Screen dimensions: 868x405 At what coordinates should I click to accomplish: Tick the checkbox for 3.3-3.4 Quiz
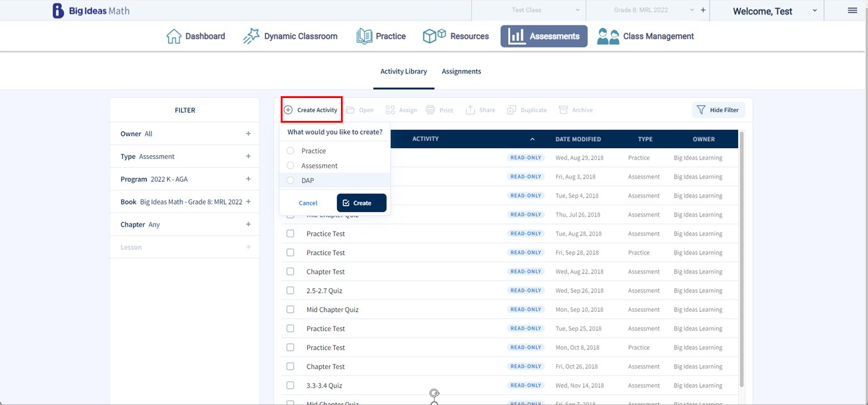(x=290, y=385)
